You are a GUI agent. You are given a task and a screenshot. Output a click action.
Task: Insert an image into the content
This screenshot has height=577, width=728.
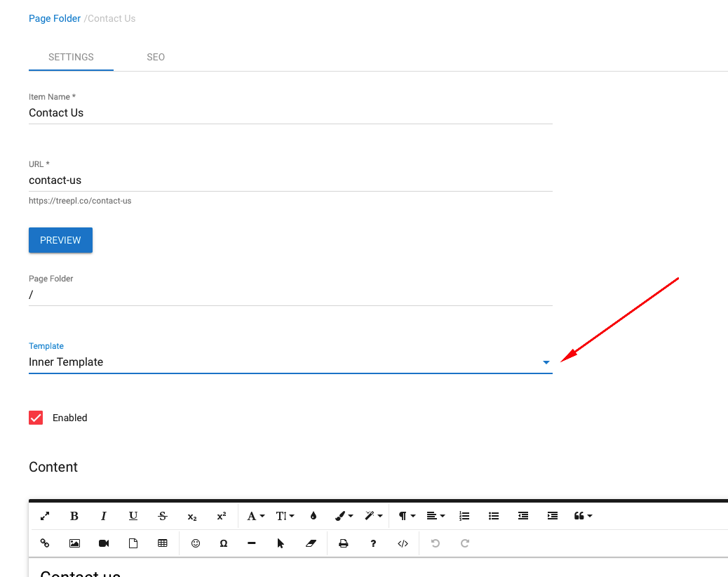[x=74, y=543]
